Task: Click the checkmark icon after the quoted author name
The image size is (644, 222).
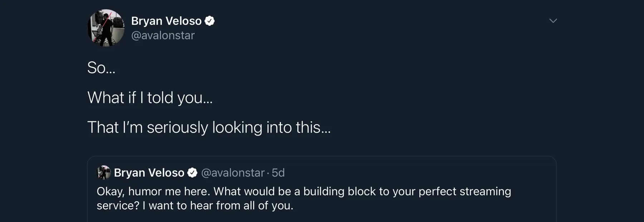Action: [x=192, y=172]
